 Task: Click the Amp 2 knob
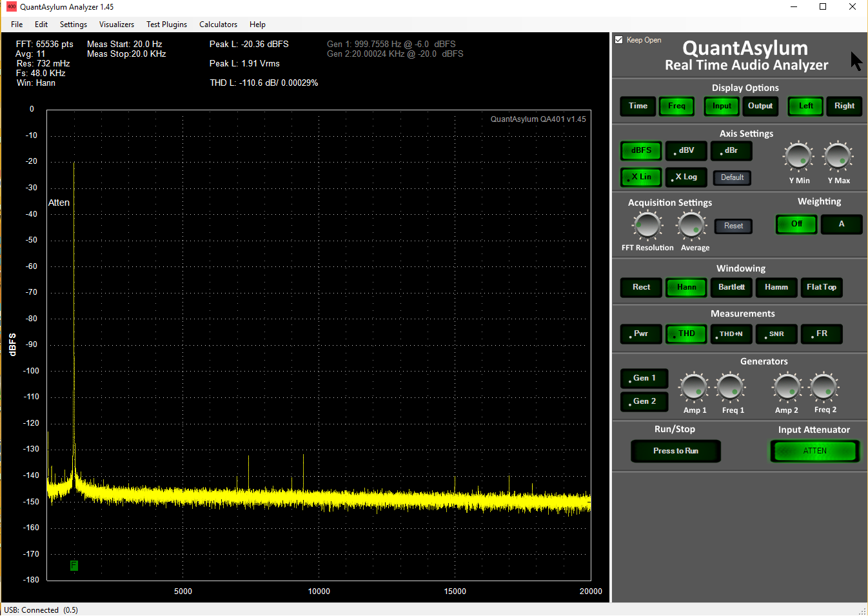[x=787, y=386]
